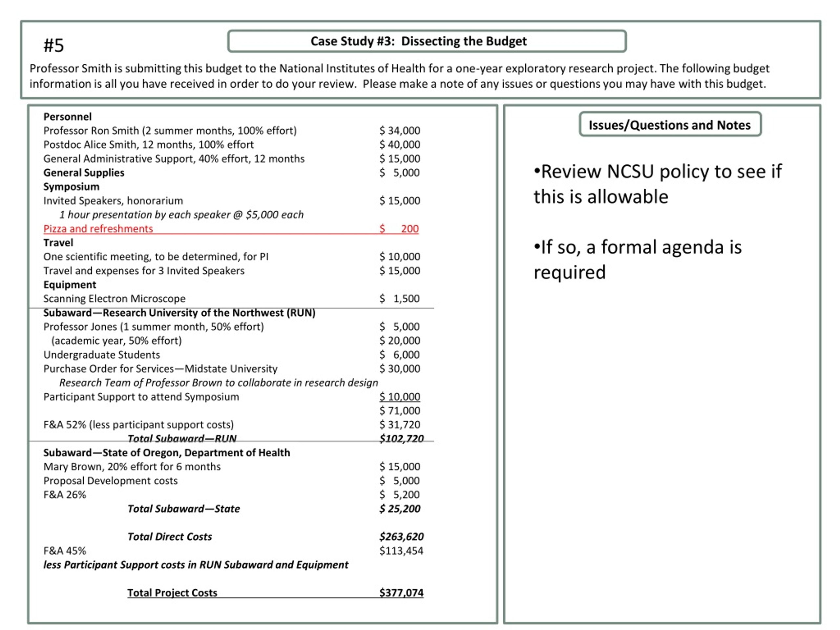Viewport: 840px width, 630px height.
Task: Click 'F&A 45%' line
Action: pos(65,551)
